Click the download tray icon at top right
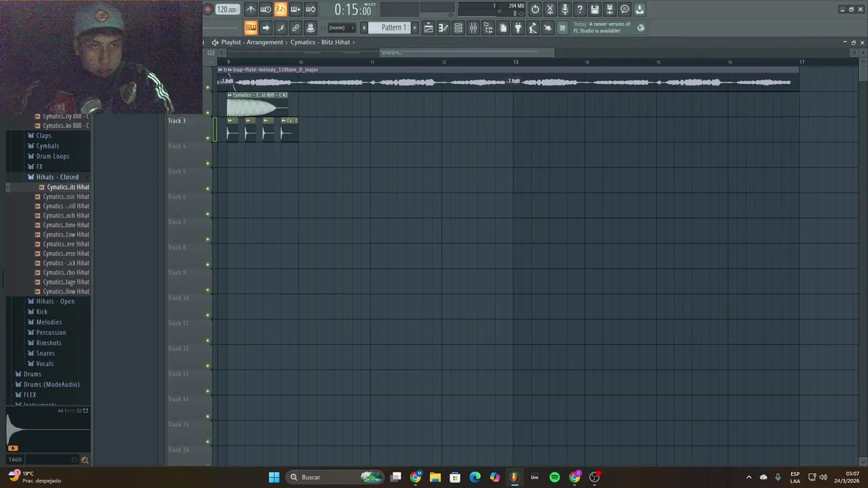The image size is (868, 488). tap(639, 9)
